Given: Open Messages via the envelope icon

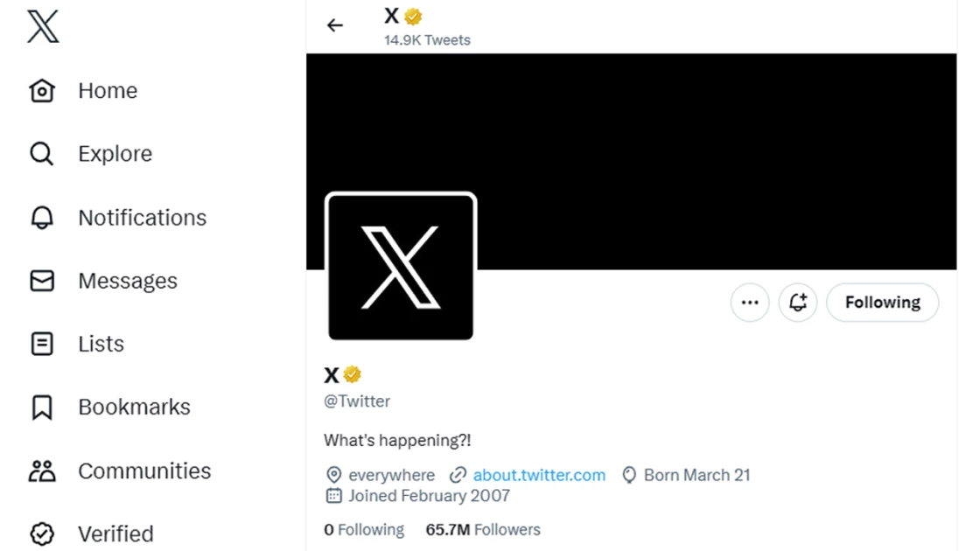Looking at the screenshot, I should (41, 280).
